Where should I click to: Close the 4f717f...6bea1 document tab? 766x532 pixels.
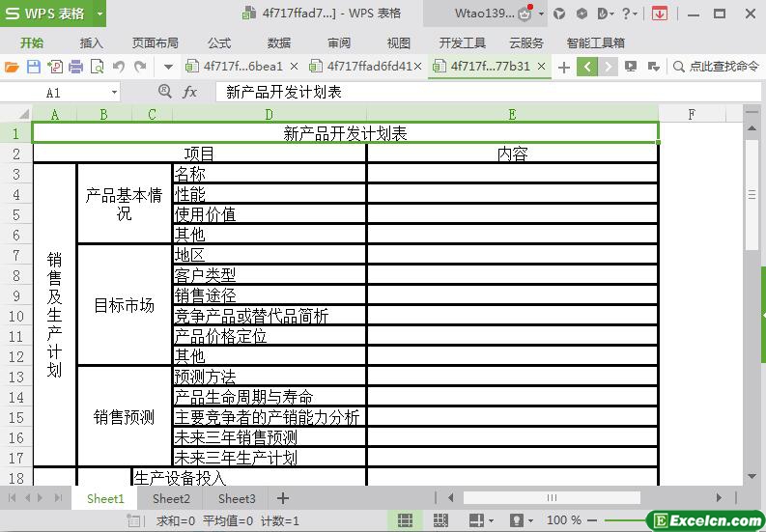coord(294,66)
